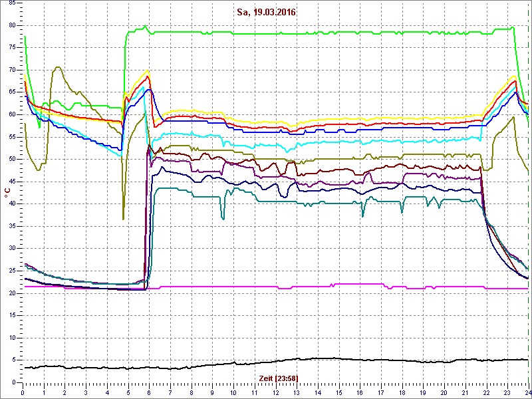This screenshot has height=399, width=532.
Task: Click the 25 value on temperature axis
Action: click(11, 271)
